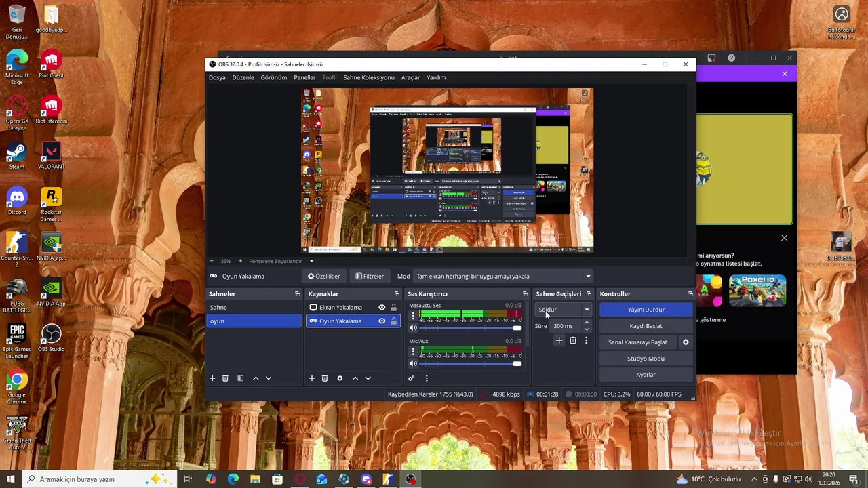Open advanced audio properties gears icon
Screen dimensions: 868x488
coord(411,378)
